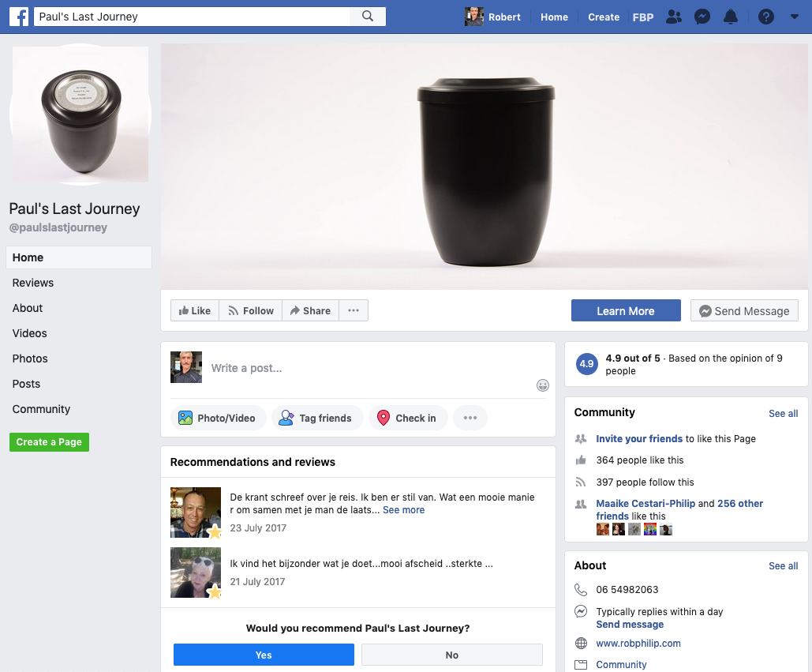The height and width of the screenshot is (672, 812).
Task: Click the Send Message button
Action: coord(744,310)
